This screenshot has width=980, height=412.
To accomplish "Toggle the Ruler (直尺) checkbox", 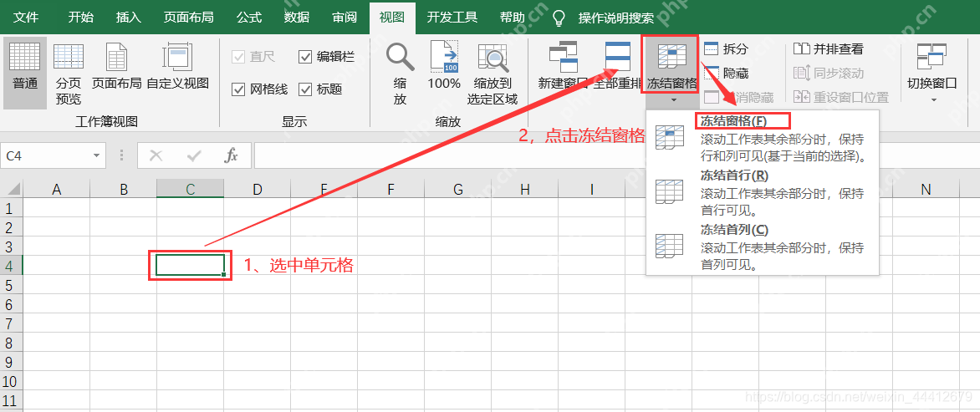I will click(x=238, y=57).
